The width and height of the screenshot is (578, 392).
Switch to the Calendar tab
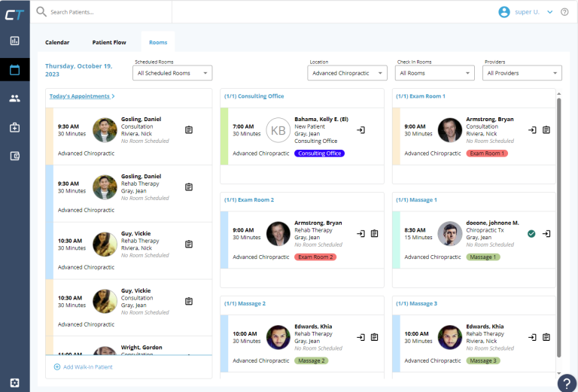pos(57,43)
